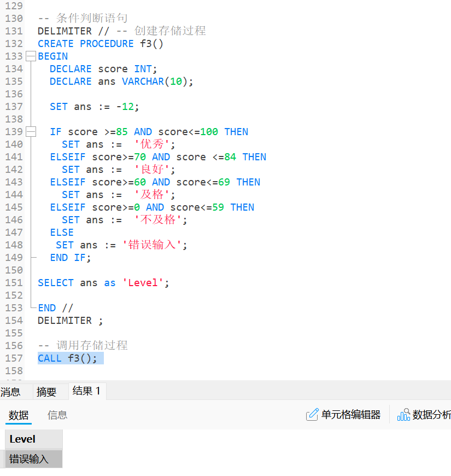451x476 pixels.
Task: Click the SET ans := -12 line
Action: (x=95, y=107)
